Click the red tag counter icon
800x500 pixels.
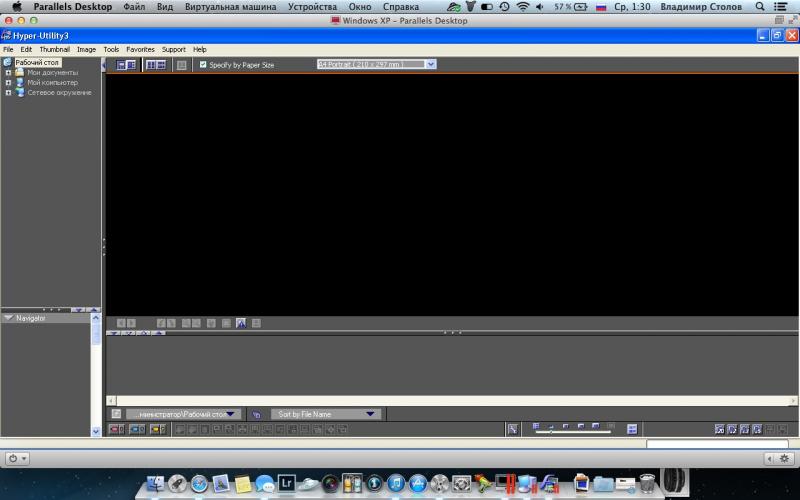tap(116, 430)
